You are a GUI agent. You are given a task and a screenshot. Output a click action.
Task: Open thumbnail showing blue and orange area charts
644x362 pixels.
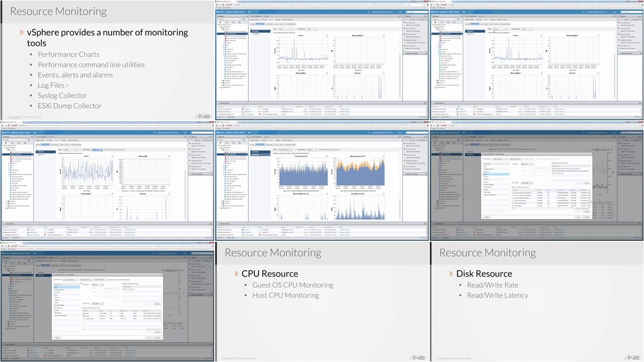[x=322, y=180]
